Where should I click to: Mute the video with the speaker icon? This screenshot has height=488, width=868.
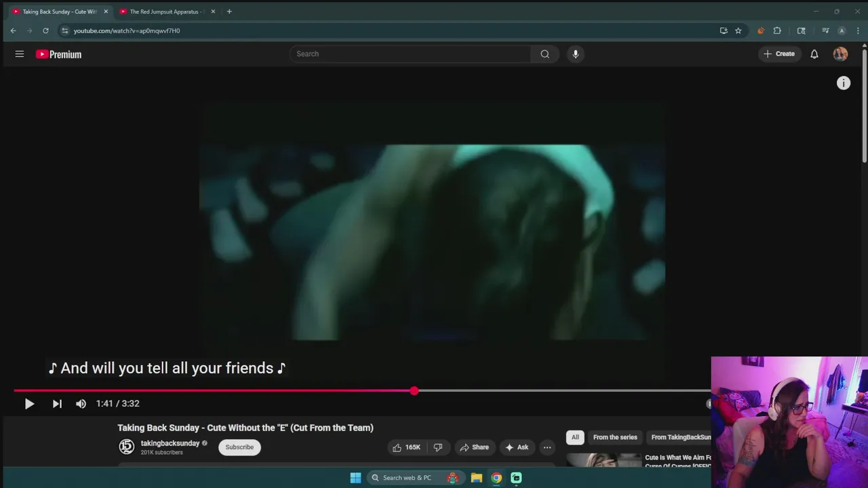(81, 403)
